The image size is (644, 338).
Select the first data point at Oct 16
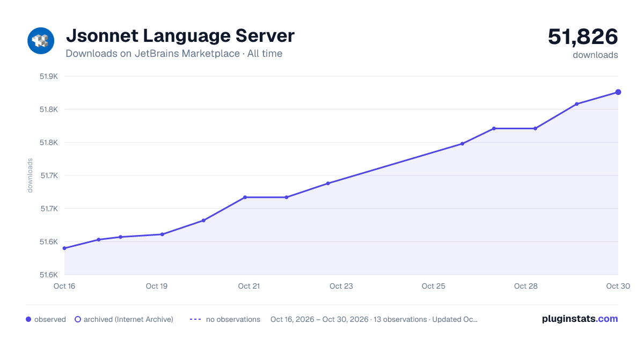pos(64,248)
